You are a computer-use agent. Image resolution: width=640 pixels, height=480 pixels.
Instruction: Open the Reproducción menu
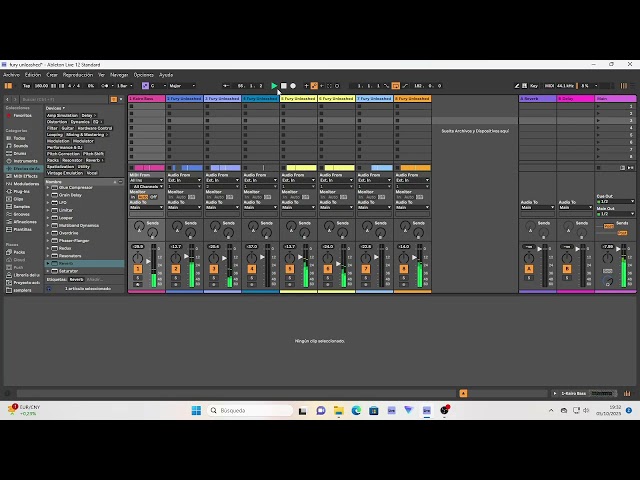78,75
